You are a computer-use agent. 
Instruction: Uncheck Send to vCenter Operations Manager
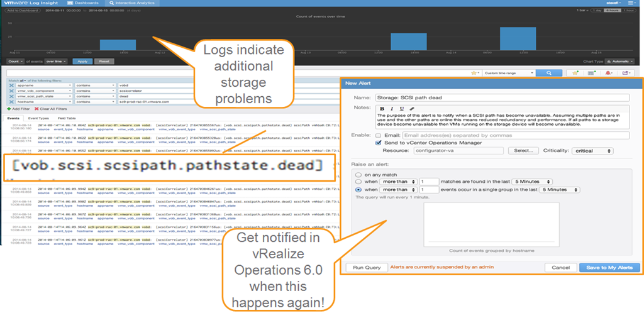(377, 143)
